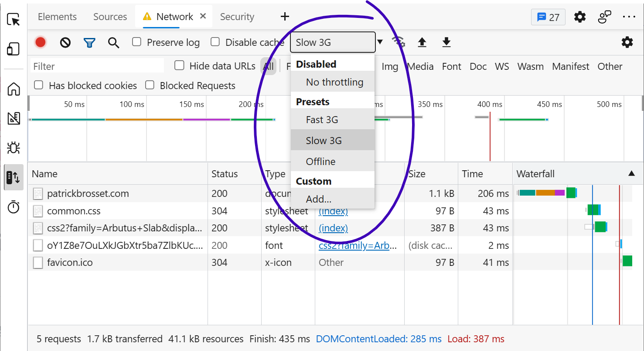Select No throttling from dropdown

coord(334,82)
